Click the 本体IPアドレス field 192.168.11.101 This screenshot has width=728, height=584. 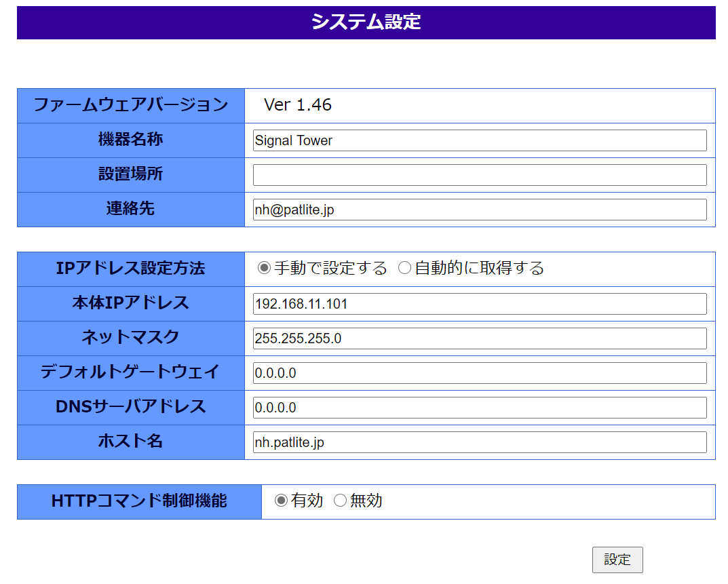click(480, 304)
